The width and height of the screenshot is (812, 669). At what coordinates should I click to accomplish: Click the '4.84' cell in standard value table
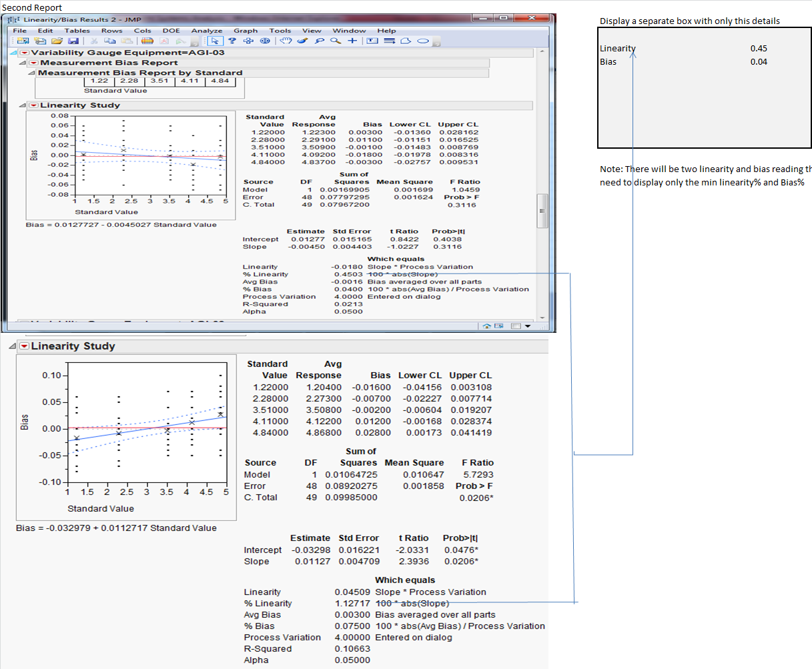[220, 81]
